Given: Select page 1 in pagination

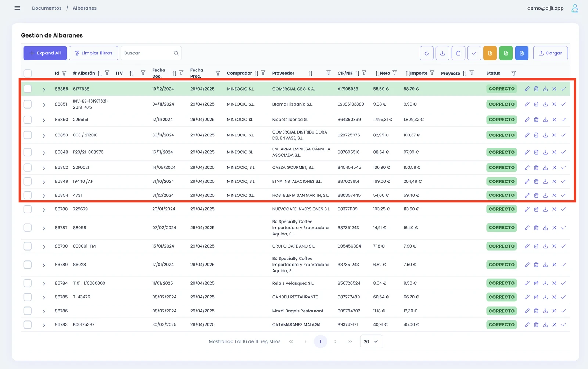Looking at the screenshot, I should (x=320, y=341).
